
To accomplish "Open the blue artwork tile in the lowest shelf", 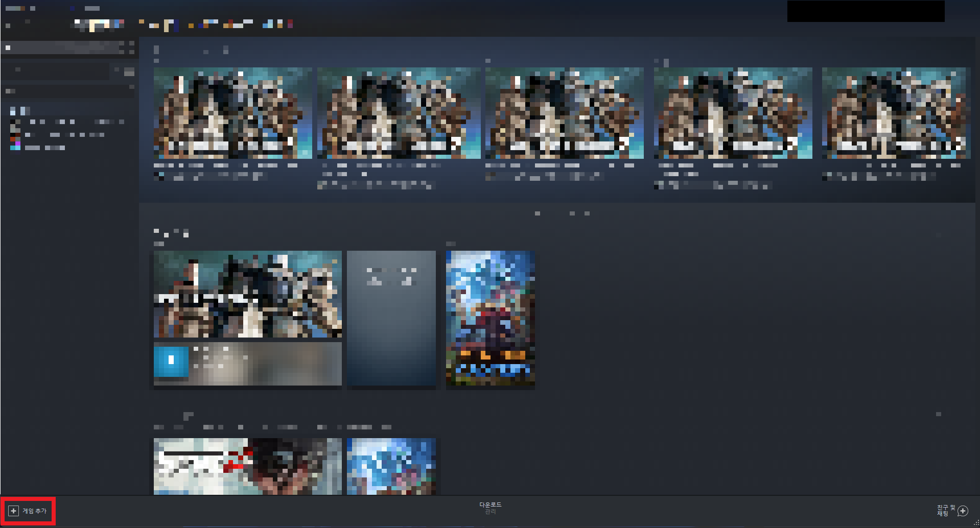I will (391, 466).
